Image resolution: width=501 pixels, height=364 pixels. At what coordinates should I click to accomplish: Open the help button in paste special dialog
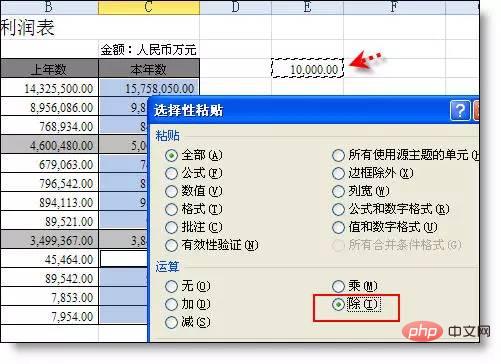click(460, 110)
